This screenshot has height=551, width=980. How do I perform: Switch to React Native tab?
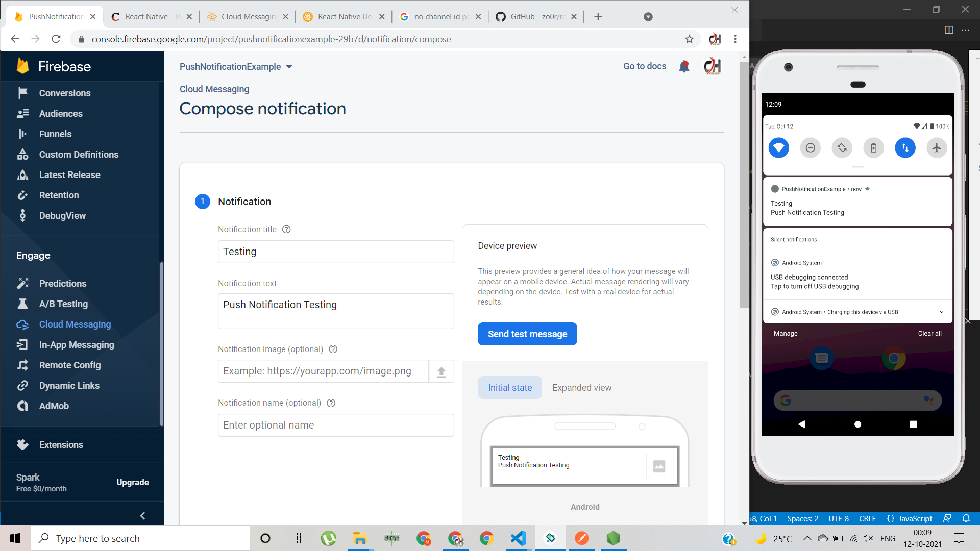(x=152, y=17)
